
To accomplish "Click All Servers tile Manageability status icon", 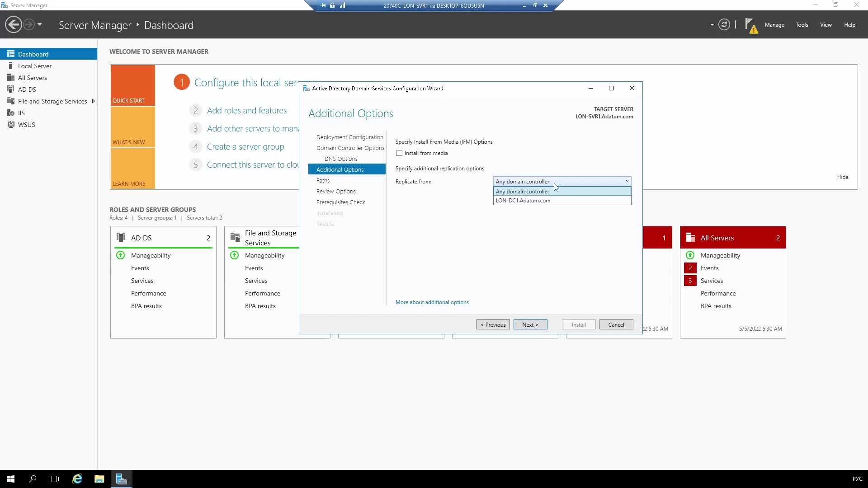I will pos(690,255).
